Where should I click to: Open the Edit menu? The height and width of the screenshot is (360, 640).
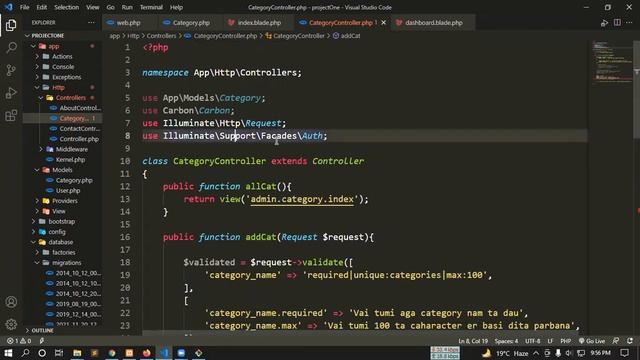coord(42,7)
